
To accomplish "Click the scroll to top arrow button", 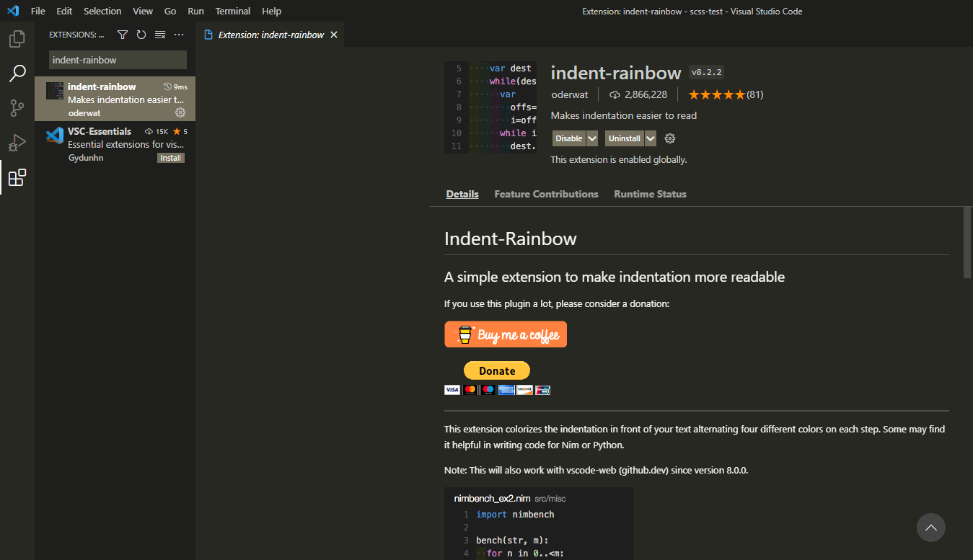I will 930,528.
